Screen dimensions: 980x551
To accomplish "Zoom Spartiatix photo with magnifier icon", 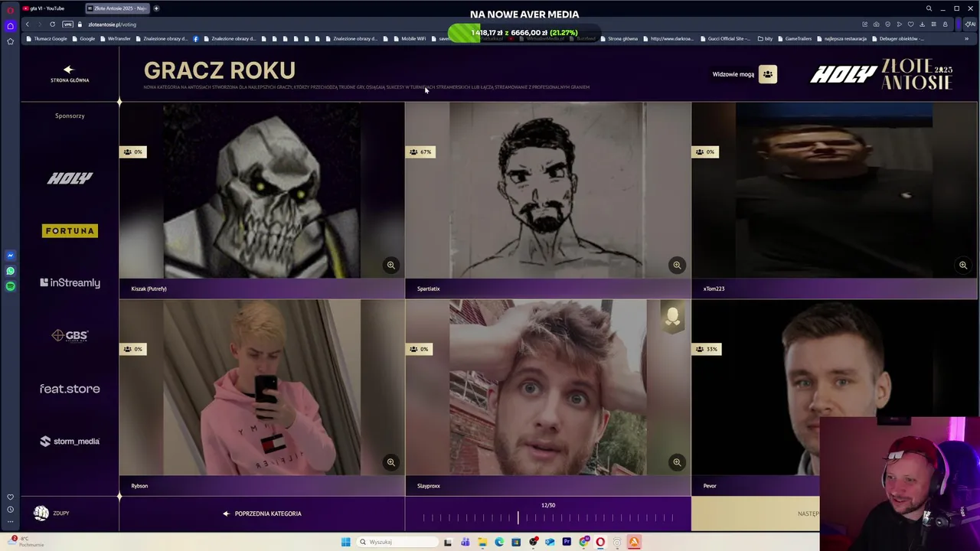I will (x=677, y=265).
